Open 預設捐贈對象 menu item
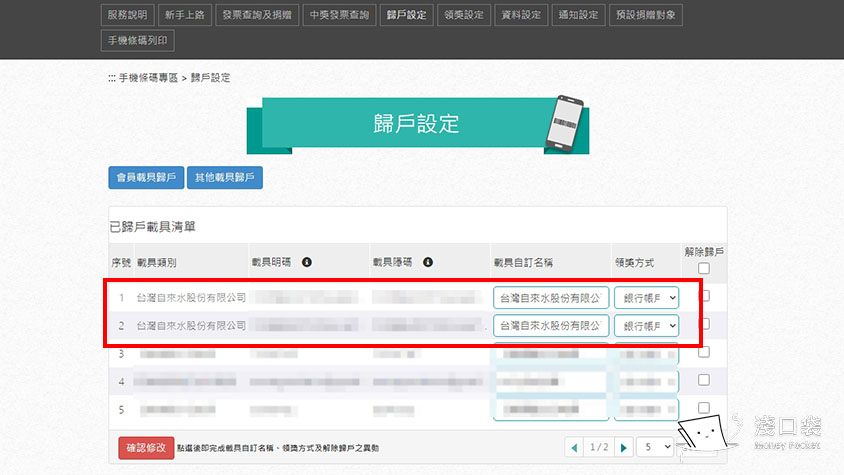The width and height of the screenshot is (844, 475). [646, 15]
